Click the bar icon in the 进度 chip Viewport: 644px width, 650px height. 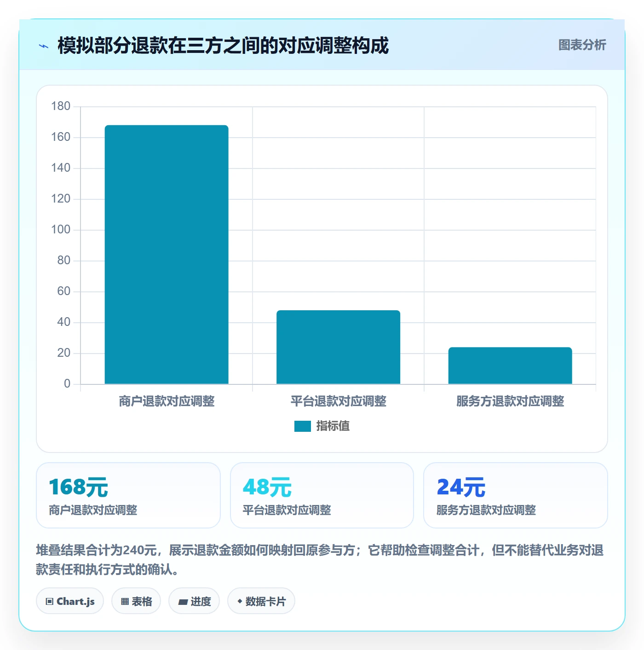(183, 602)
